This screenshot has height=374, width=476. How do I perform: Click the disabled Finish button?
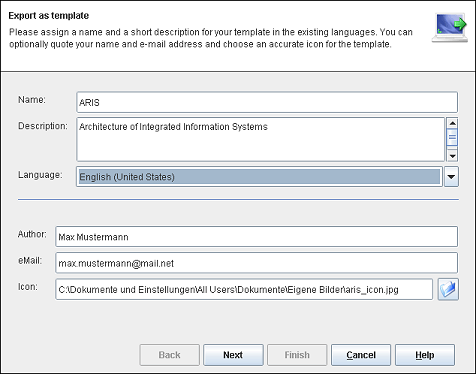point(297,355)
